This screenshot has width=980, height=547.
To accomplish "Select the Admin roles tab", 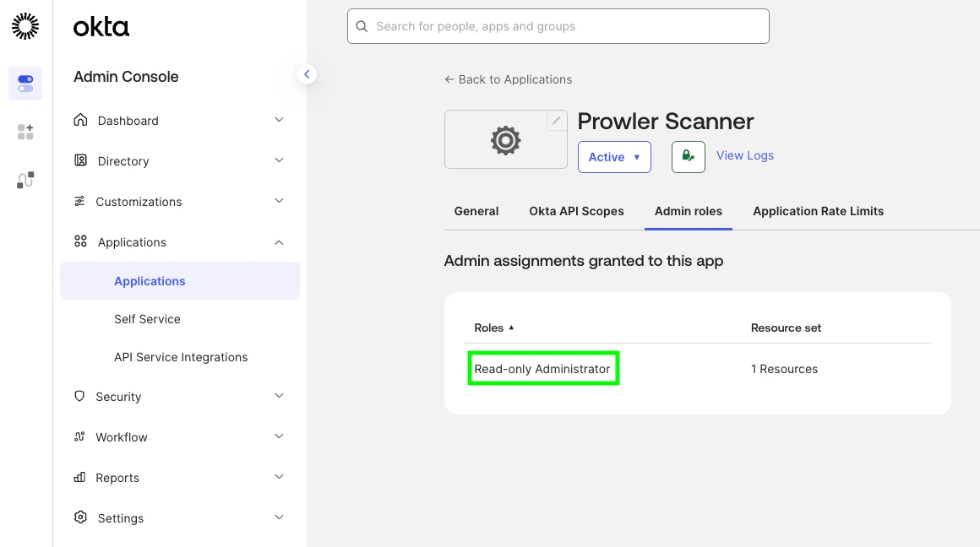I will 689,211.
